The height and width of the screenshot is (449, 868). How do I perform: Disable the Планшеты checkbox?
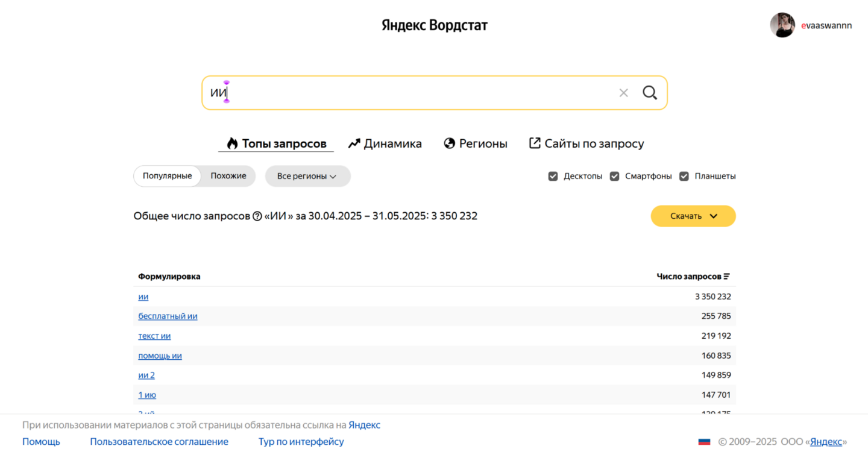pyautogui.click(x=684, y=177)
